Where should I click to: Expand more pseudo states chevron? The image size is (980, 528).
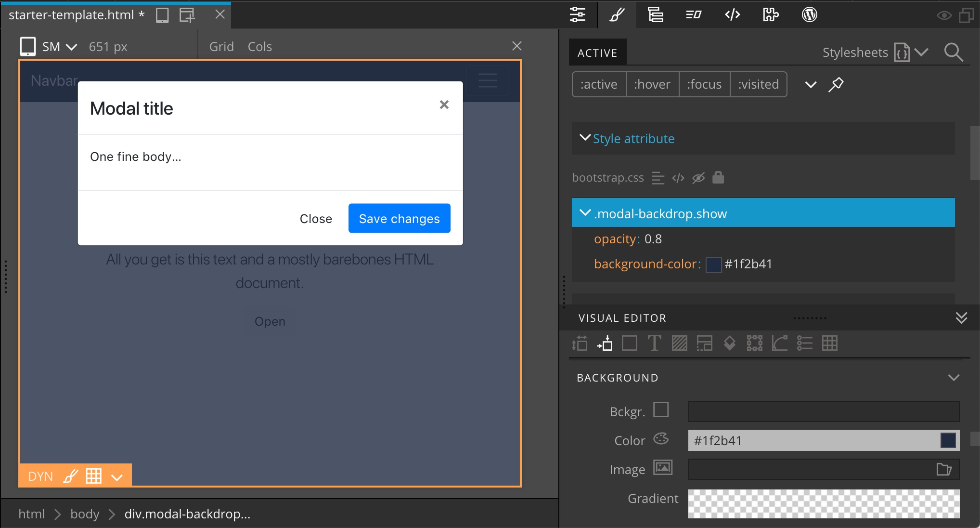coord(811,85)
